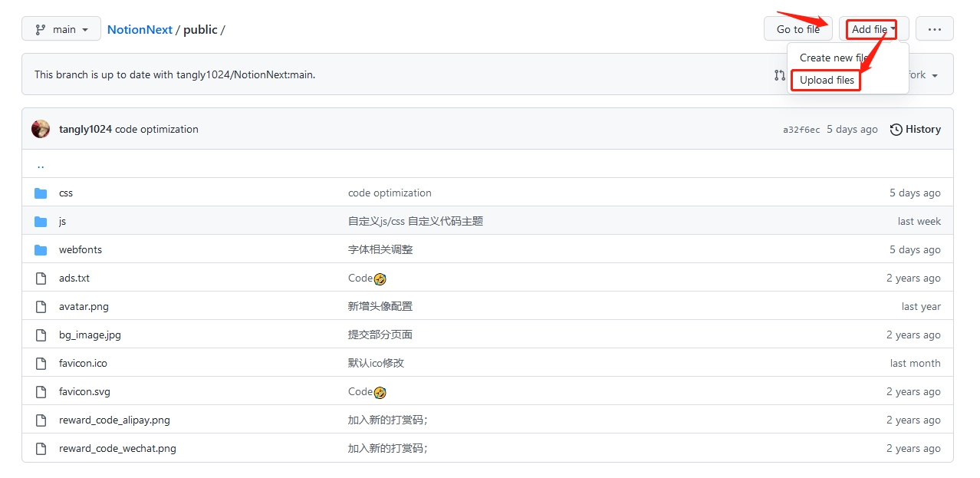Screen dimensions: 980x478
Task: Click tangly1024 user avatar
Action: coord(41,129)
